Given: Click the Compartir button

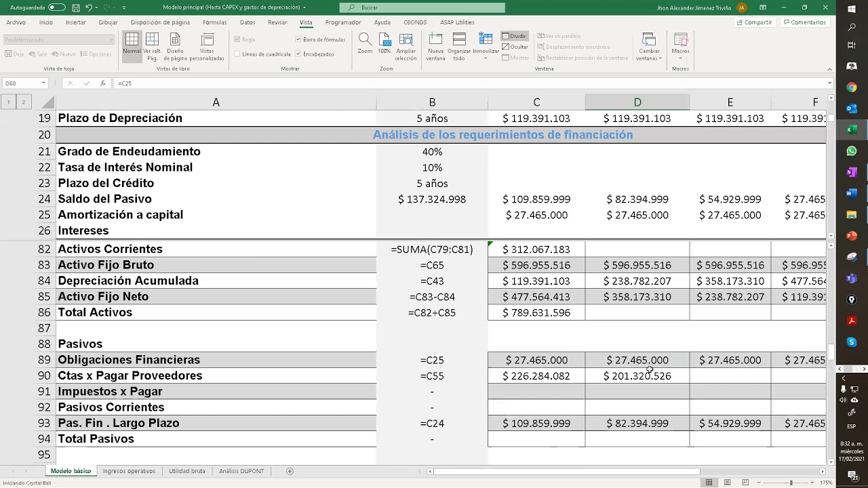Looking at the screenshot, I should [754, 22].
